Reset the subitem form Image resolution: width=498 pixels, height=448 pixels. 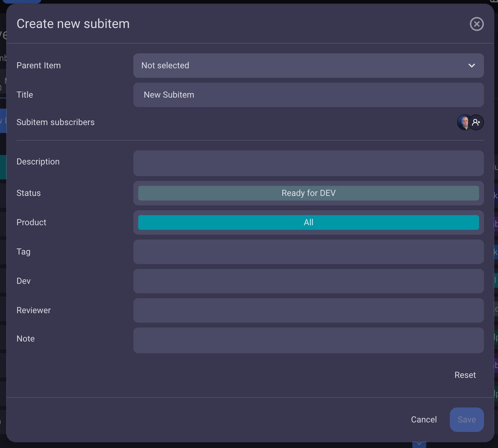465,375
